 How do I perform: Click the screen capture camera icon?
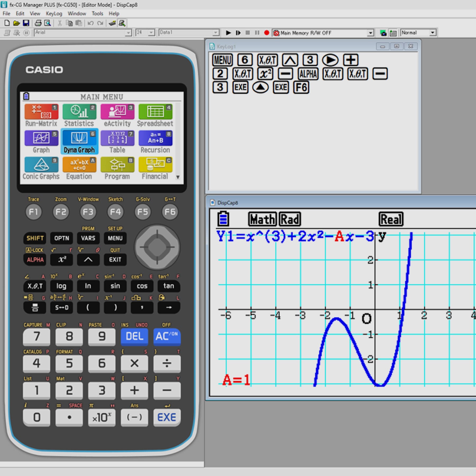pos(383,33)
